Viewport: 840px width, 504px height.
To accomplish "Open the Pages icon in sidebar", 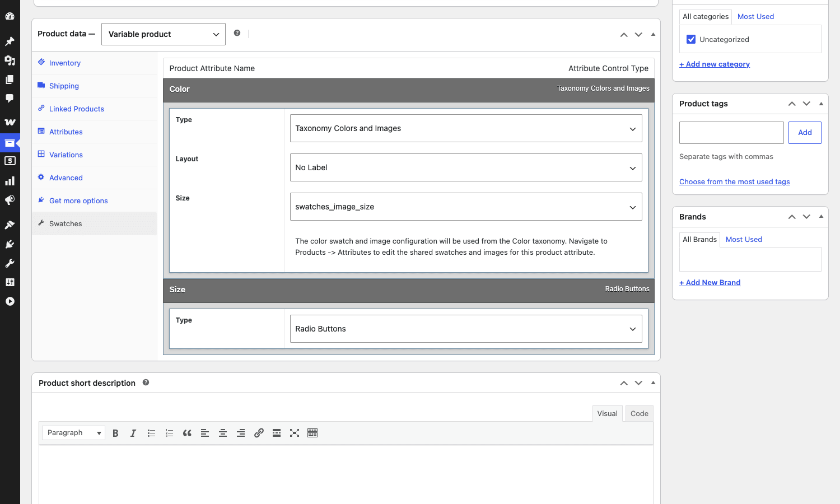I will coord(10,80).
